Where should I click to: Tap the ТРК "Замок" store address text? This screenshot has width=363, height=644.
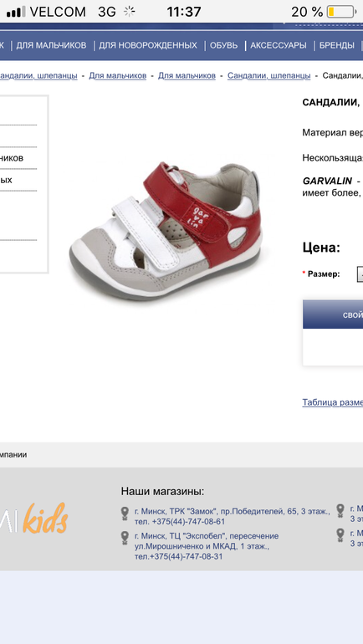pos(232,517)
